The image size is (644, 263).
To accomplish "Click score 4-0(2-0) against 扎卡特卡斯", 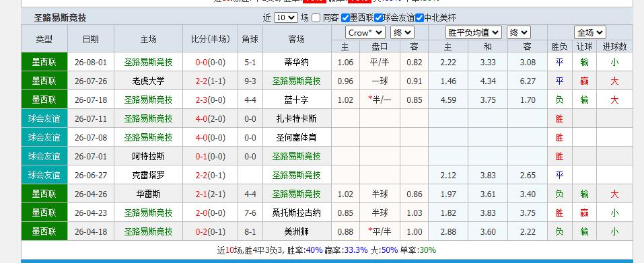I will coord(210,119).
